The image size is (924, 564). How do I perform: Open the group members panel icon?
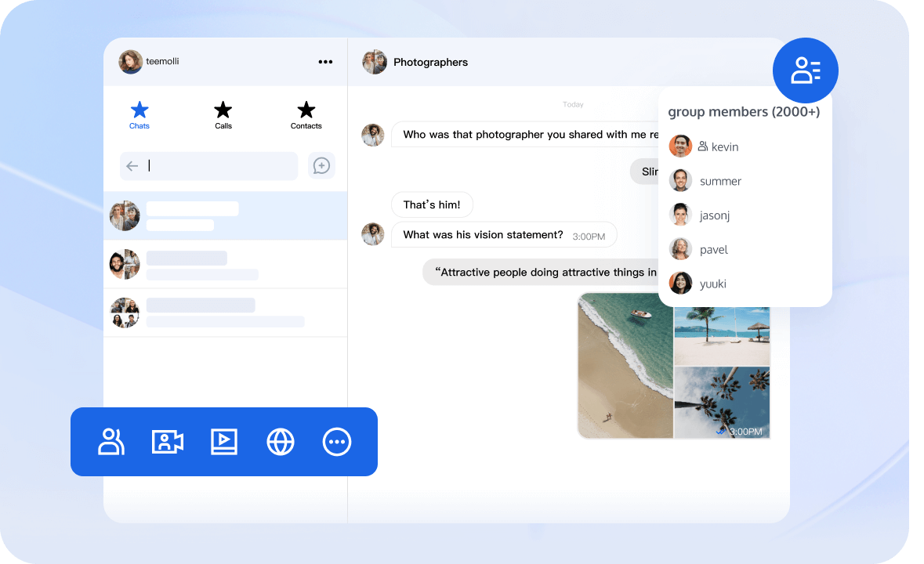(x=805, y=70)
